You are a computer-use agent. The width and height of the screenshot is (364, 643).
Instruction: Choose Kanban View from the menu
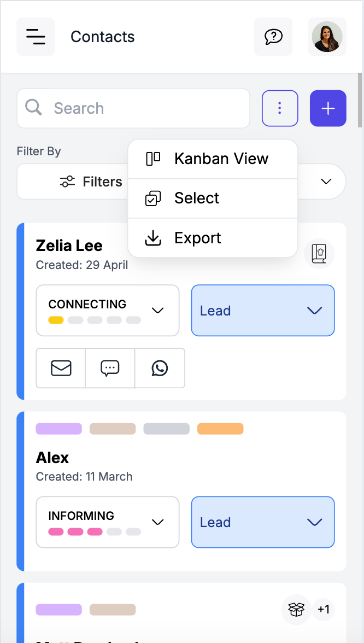pyautogui.click(x=213, y=159)
